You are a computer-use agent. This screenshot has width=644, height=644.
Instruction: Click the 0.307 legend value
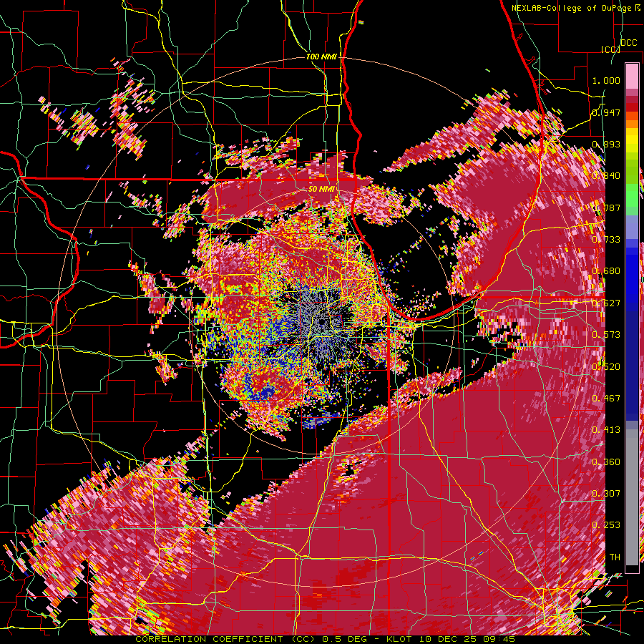[x=606, y=494]
